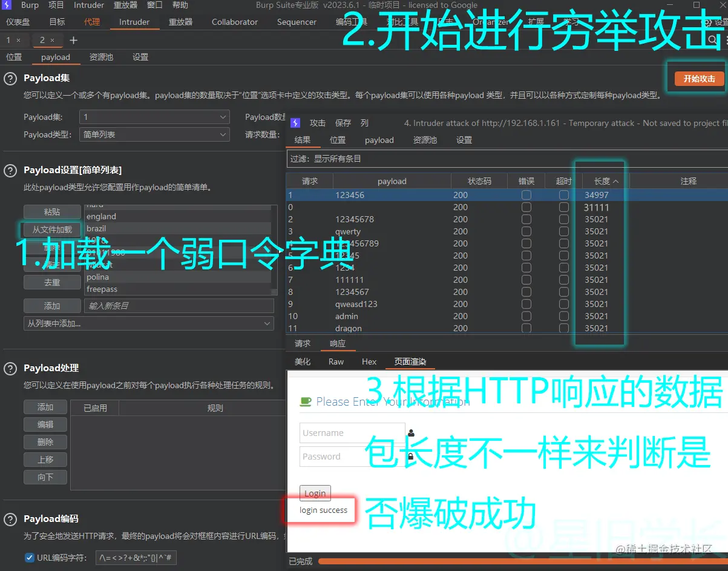728x571 pixels.
Task: Open help icon beside Payload处理
Action: [10, 369]
